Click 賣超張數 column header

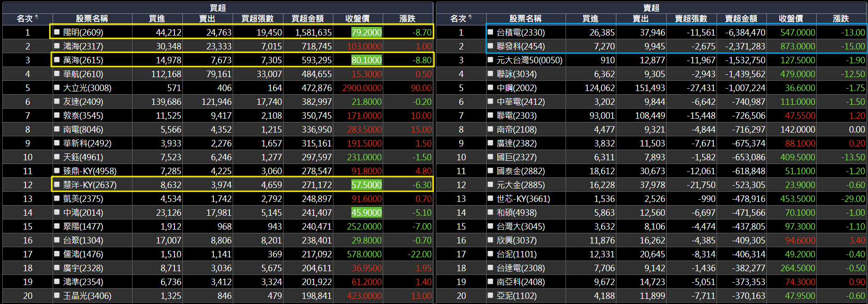[x=691, y=18]
